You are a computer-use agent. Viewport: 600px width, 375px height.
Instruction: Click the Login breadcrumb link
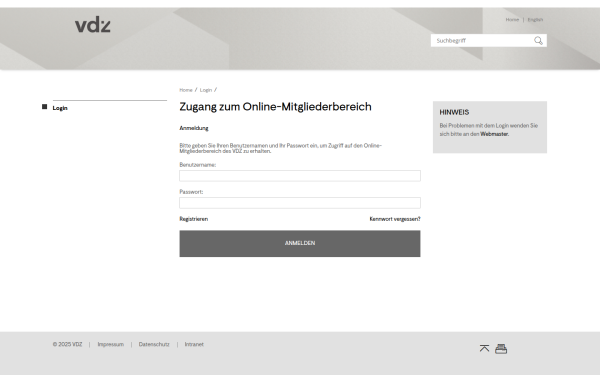point(205,90)
